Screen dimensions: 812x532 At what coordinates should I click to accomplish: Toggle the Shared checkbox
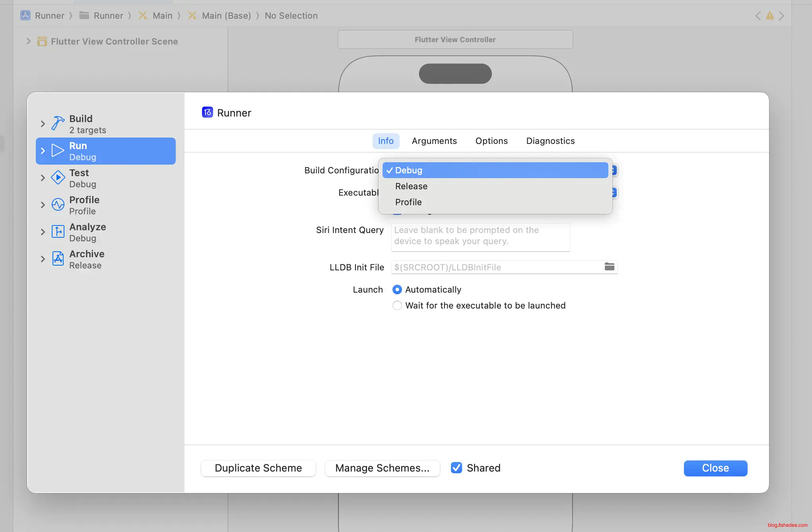tap(457, 468)
